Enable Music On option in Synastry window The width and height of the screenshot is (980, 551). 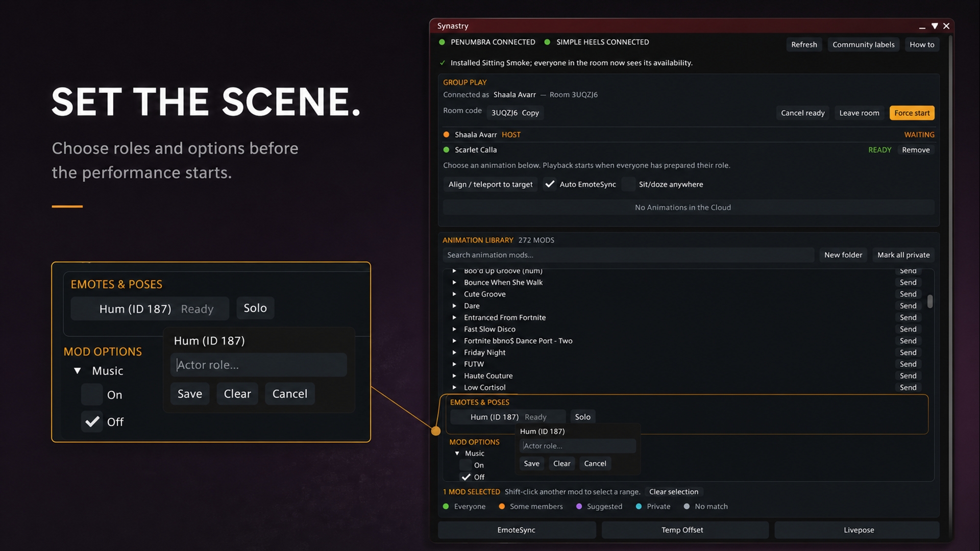(x=465, y=465)
